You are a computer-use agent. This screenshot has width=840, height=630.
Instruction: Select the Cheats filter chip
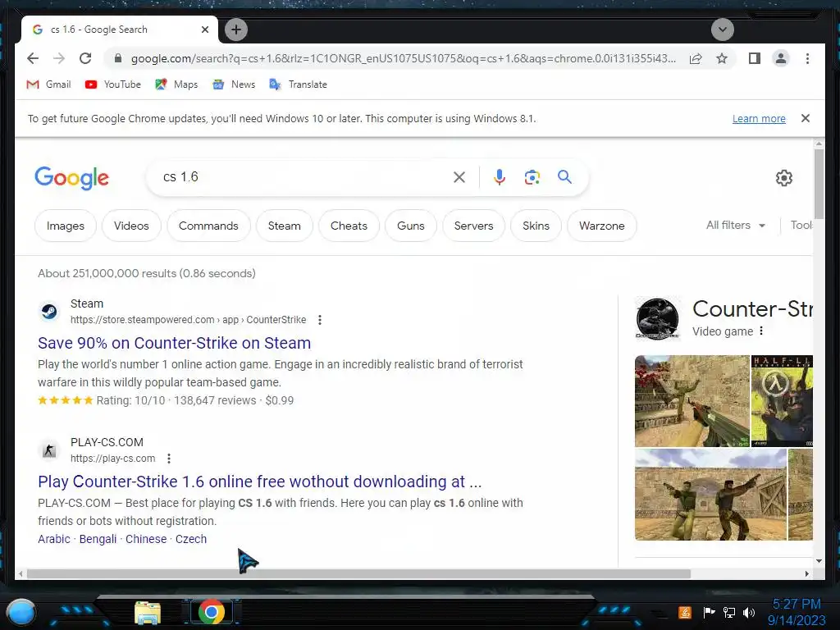coord(349,226)
